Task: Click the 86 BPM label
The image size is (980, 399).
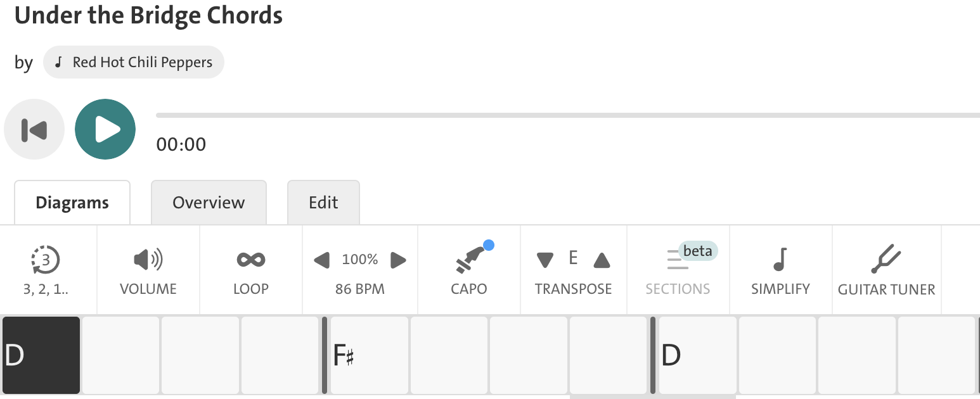Action: coord(360,289)
